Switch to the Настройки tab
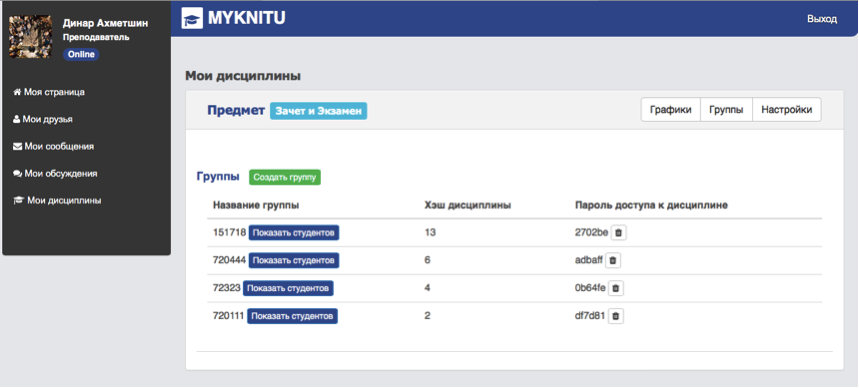Viewport: 859px width, 388px height. pyautogui.click(x=787, y=110)
